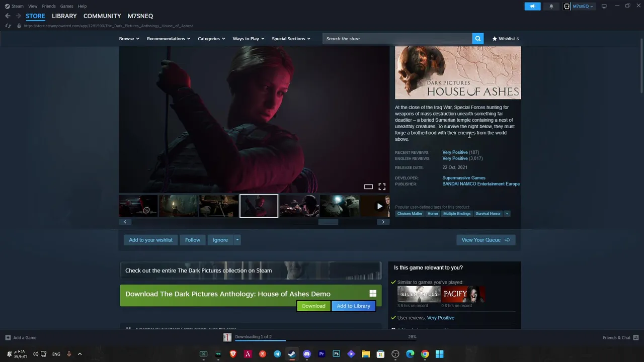Click the thumbnail strip scrollbar handle
This screenshot has height=362, width=644.
click(328, 222)
